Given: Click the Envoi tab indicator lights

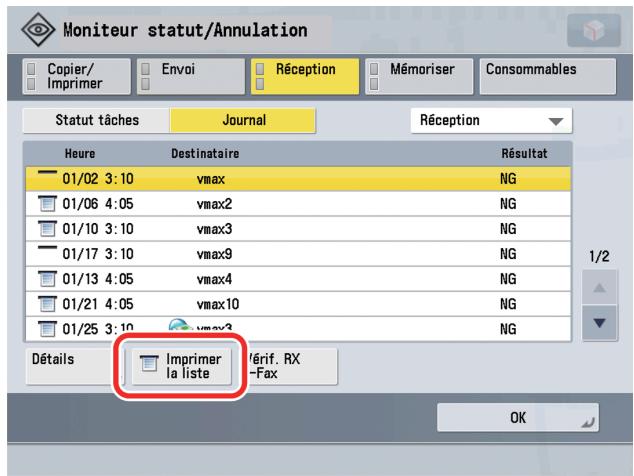Looking at the screenshot, I should coord(146,76).
